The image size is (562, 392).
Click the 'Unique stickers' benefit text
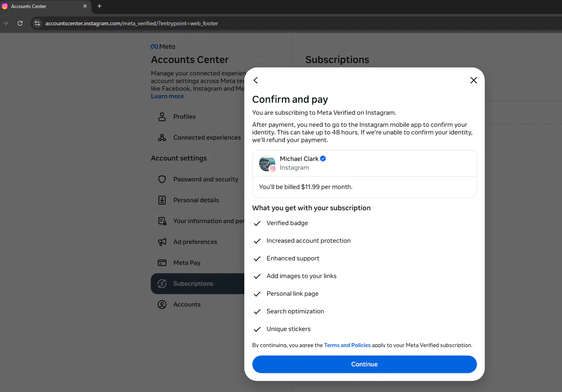click(288, 329)
